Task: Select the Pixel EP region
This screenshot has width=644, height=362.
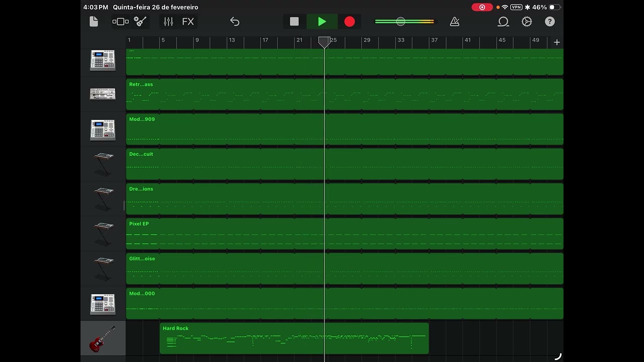Action: [345, 233]
